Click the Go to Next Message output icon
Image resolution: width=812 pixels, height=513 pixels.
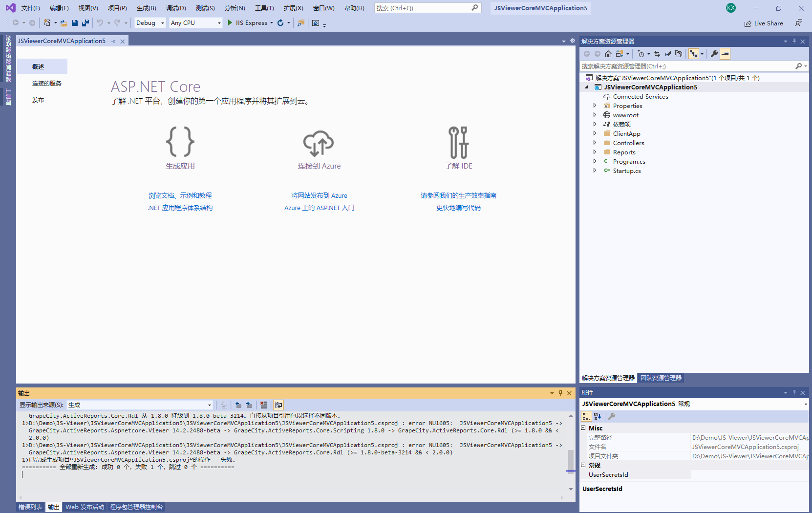(x=249, y=405)
